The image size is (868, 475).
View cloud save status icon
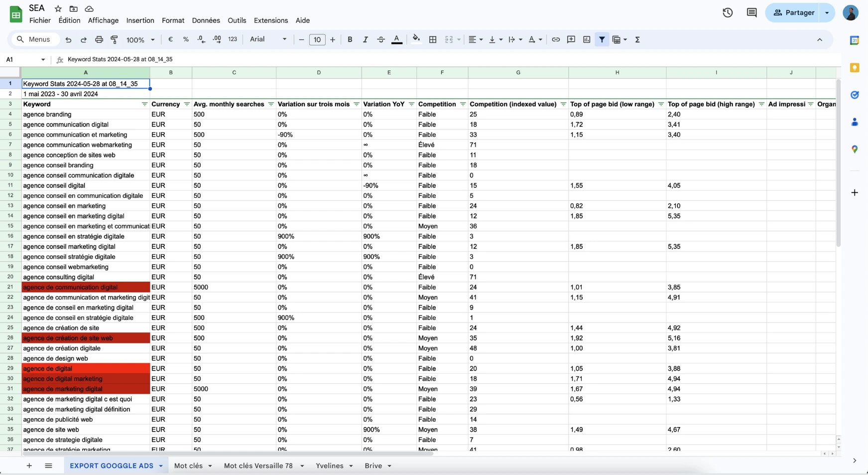point(89,8)
